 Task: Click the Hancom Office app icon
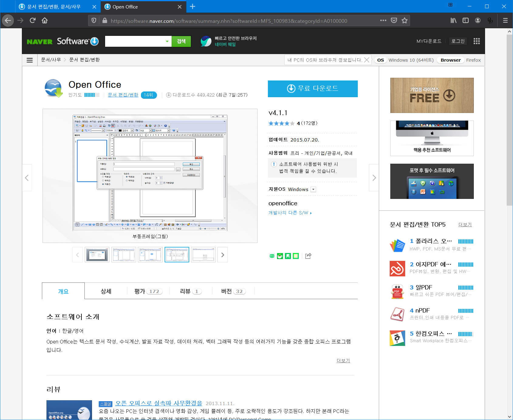click(397, 338)
